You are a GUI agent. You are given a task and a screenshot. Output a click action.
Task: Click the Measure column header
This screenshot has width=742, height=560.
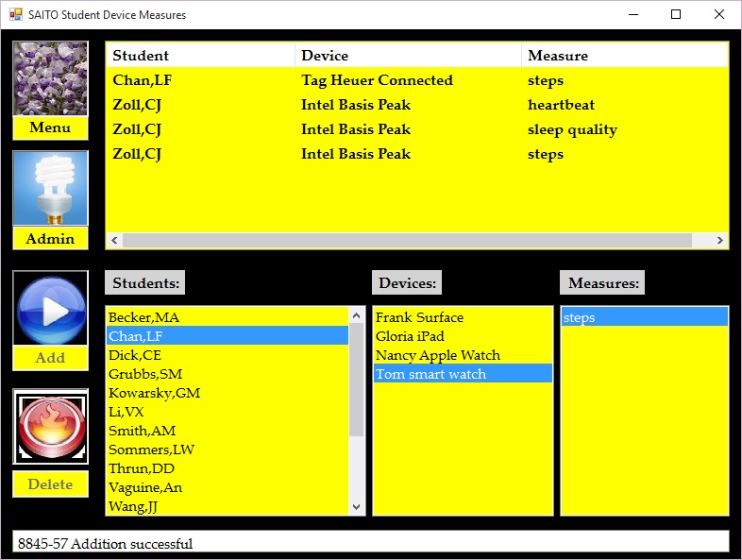click(623, 56)
